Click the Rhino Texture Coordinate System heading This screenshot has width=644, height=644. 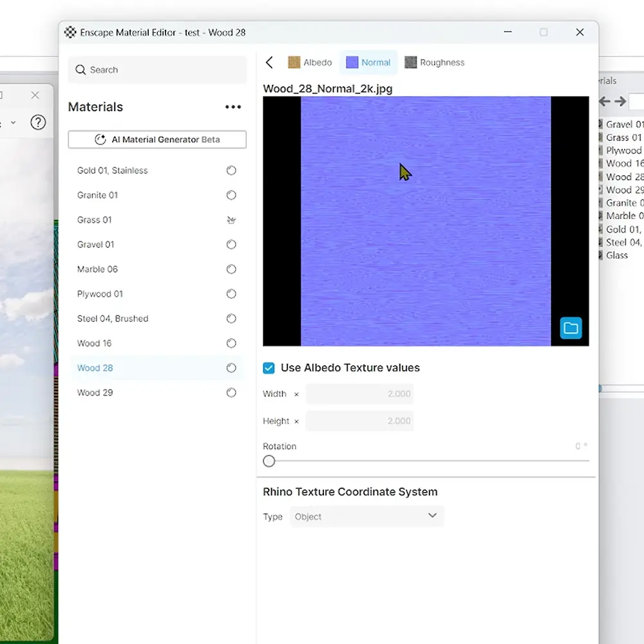[350, 491]
